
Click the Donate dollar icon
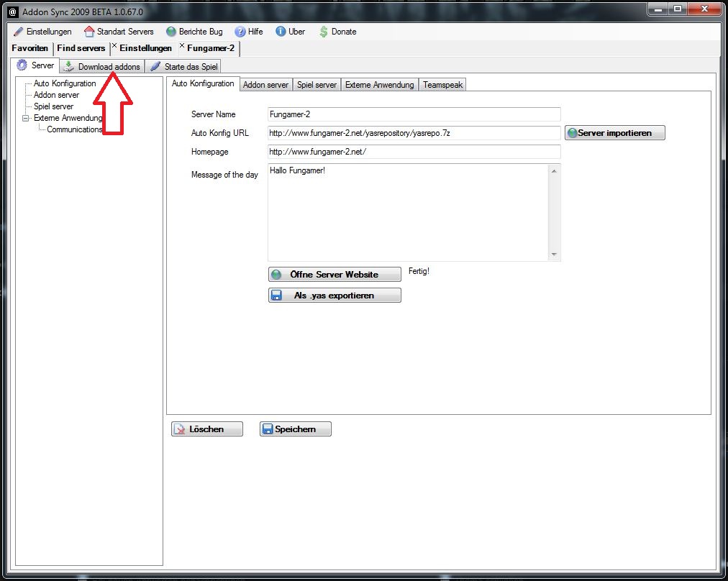coord(324,32)
